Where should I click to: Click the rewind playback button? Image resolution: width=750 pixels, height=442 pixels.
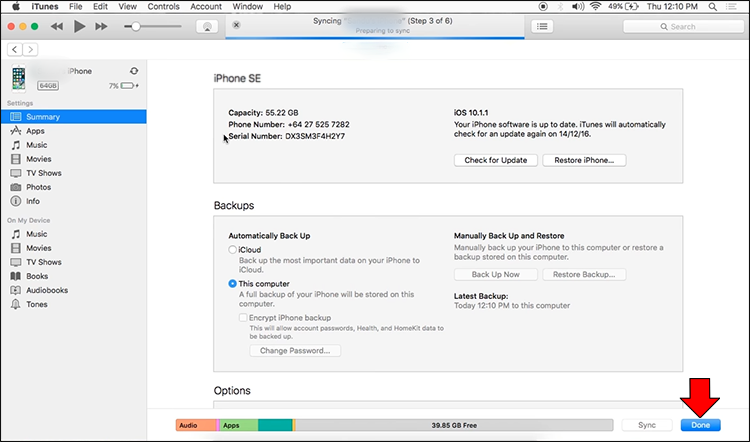coord(57,26)
